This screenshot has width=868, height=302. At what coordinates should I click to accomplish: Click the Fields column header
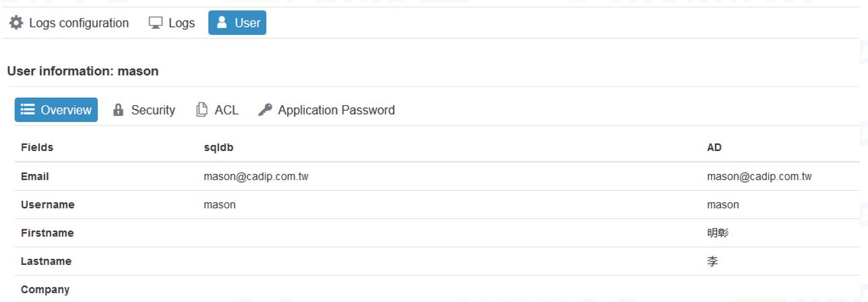point(37,148)
